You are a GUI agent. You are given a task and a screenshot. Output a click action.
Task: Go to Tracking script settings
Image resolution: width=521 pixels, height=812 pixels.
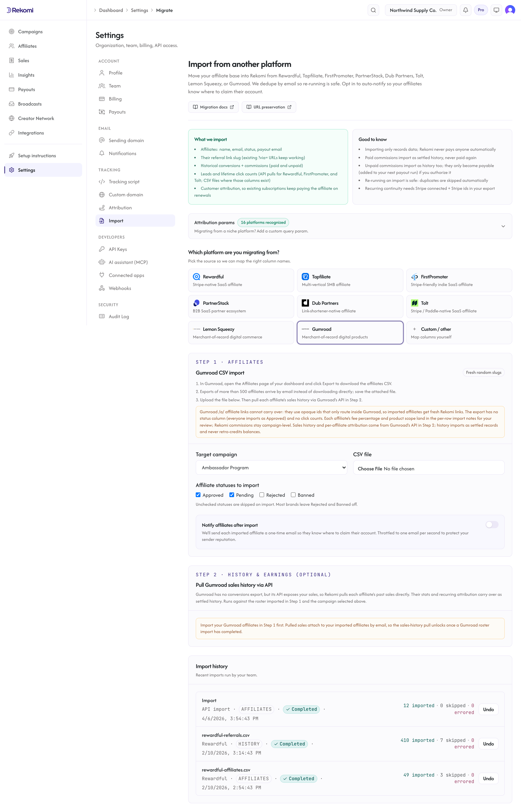click(135, 181)
